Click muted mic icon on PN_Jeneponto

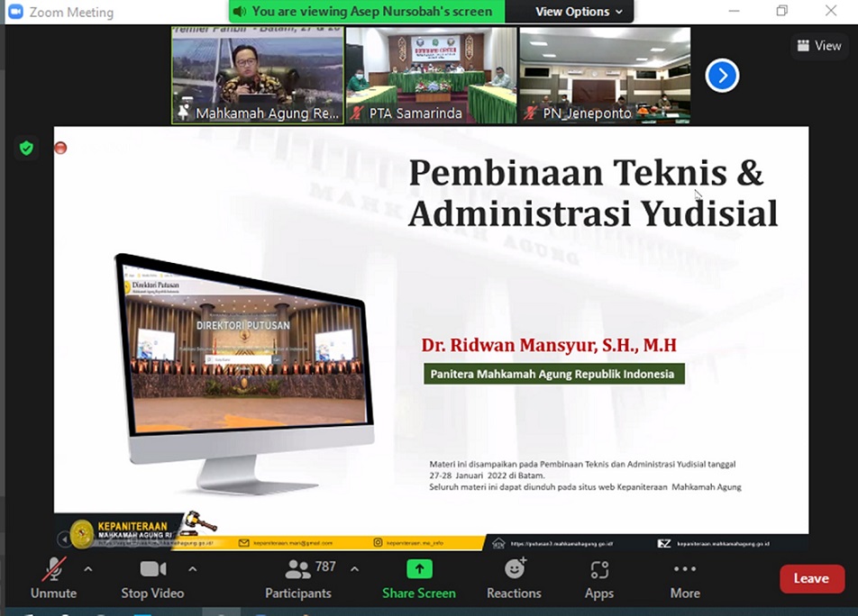pyautogui.click(x=530, y=113)
